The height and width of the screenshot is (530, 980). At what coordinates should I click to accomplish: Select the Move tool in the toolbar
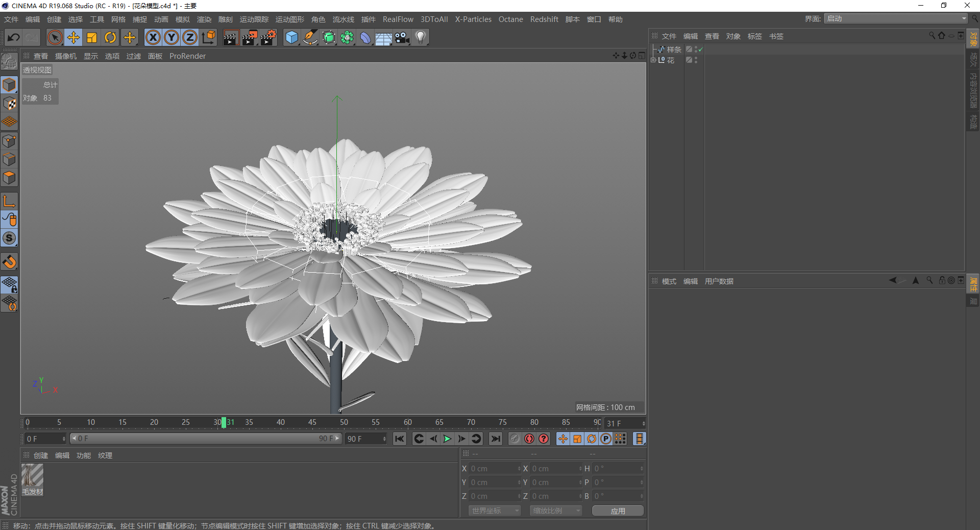click(73, 37)
